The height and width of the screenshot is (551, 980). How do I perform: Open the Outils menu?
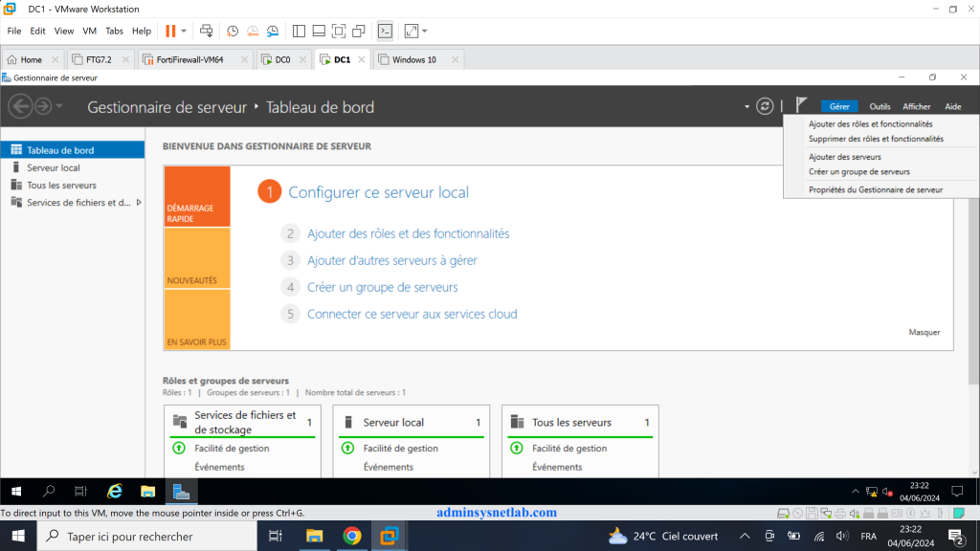880,107
